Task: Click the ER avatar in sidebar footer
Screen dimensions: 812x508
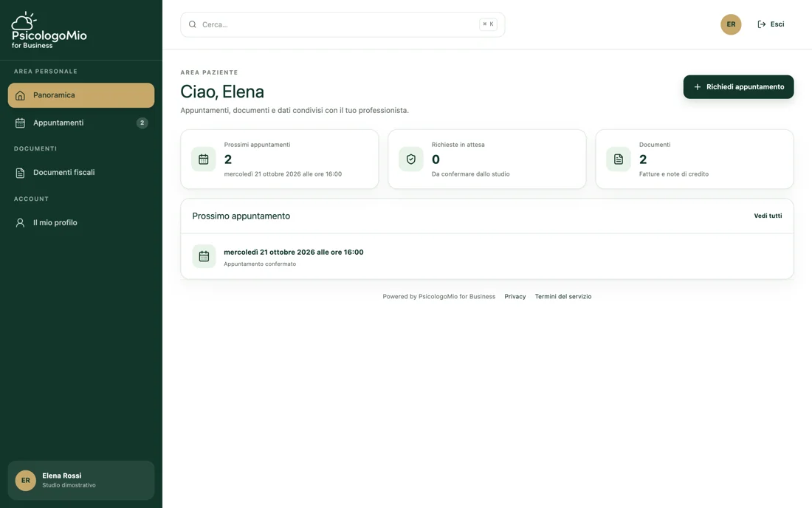Action: click(25, 481)
